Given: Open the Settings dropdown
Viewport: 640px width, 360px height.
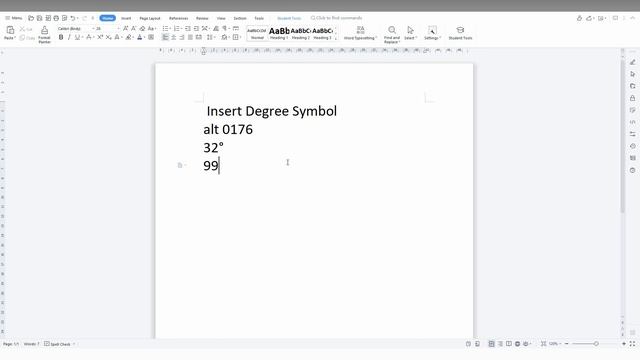Looking at the screenshot, I should point(432,33).
